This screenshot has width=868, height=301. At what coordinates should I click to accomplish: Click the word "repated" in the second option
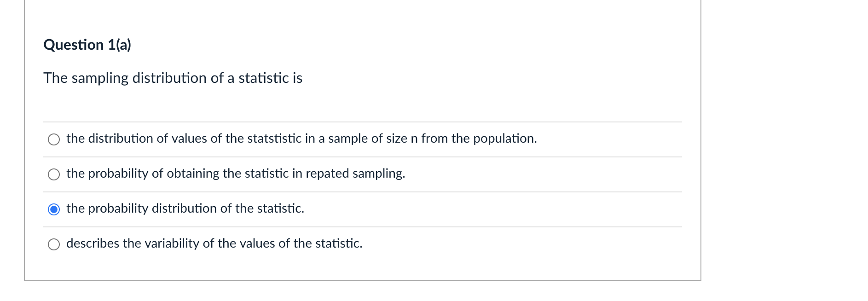tap(327, 174)
